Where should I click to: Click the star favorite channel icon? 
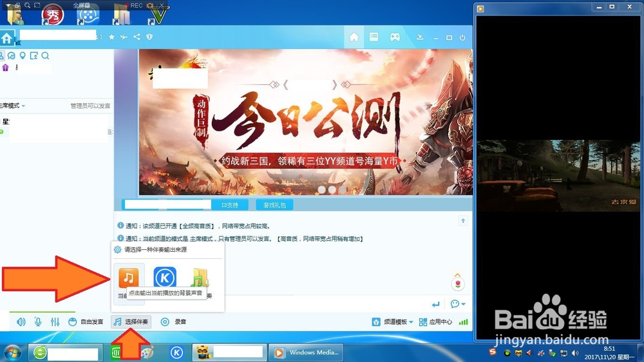(x=111, y=37)
